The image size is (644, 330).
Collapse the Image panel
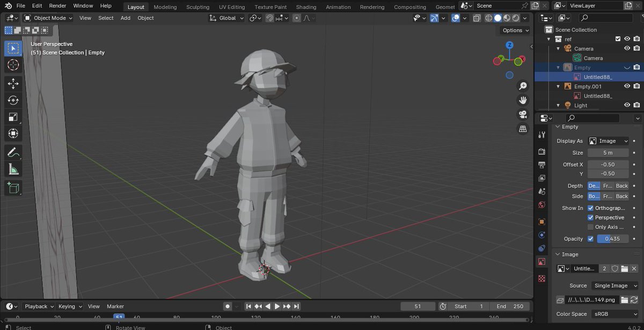[558, 254]
